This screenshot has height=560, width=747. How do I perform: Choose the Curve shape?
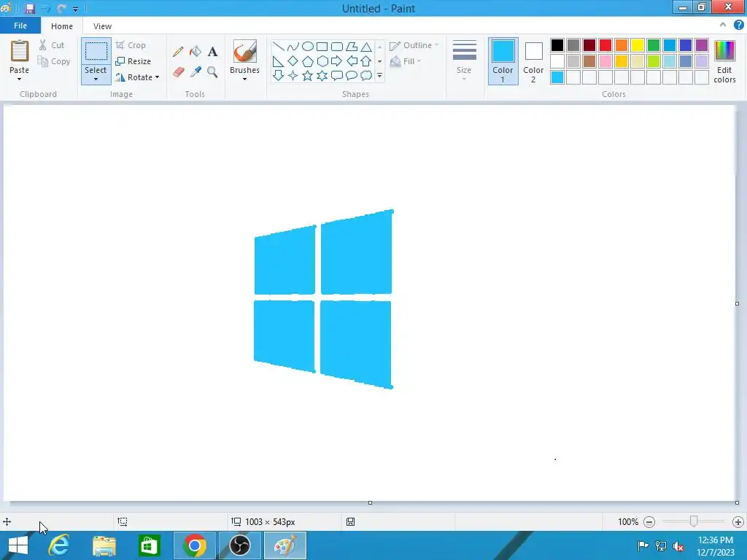293,47
